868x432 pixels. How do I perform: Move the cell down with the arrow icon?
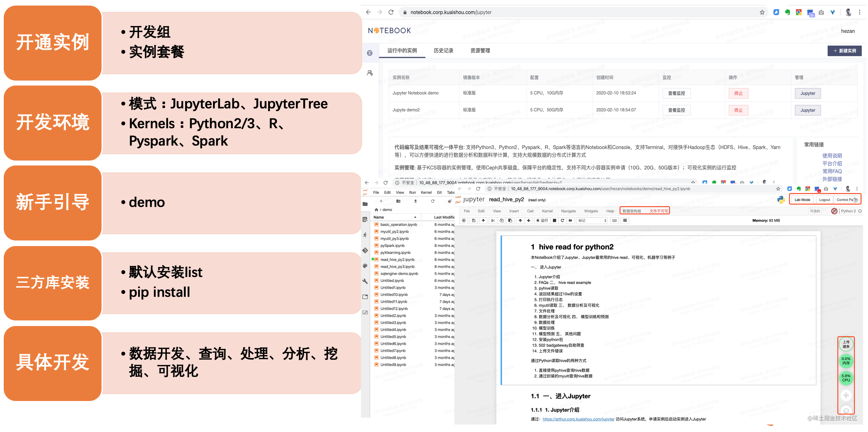529,221
